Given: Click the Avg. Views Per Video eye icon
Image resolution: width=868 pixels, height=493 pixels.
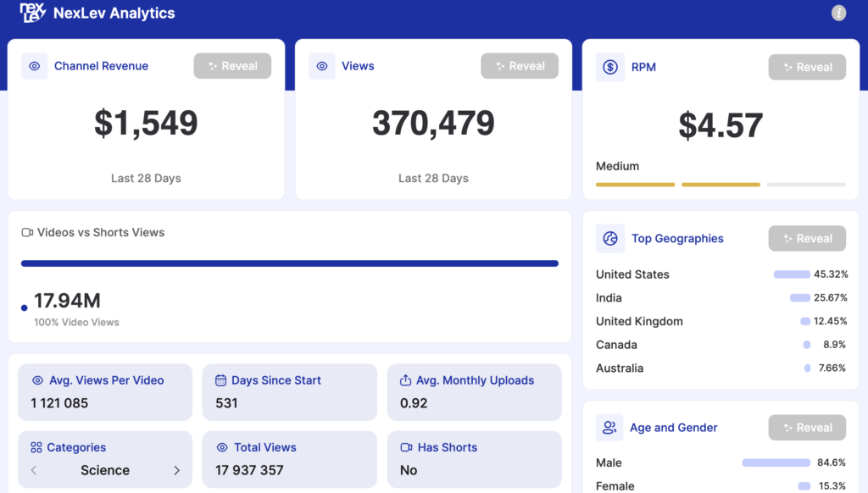Looking at the screenshot, I should pyautogui.click(x=37, y=380).
